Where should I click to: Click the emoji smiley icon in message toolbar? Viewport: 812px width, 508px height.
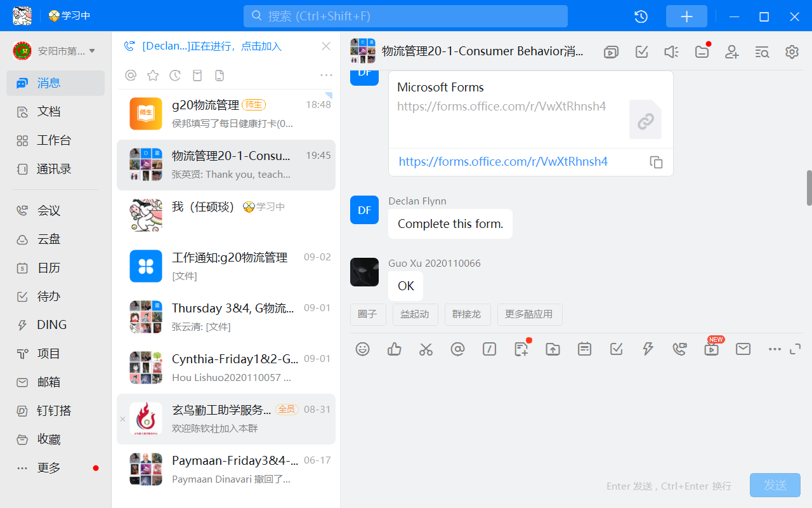pyautogui.click(x=362, y=349)
